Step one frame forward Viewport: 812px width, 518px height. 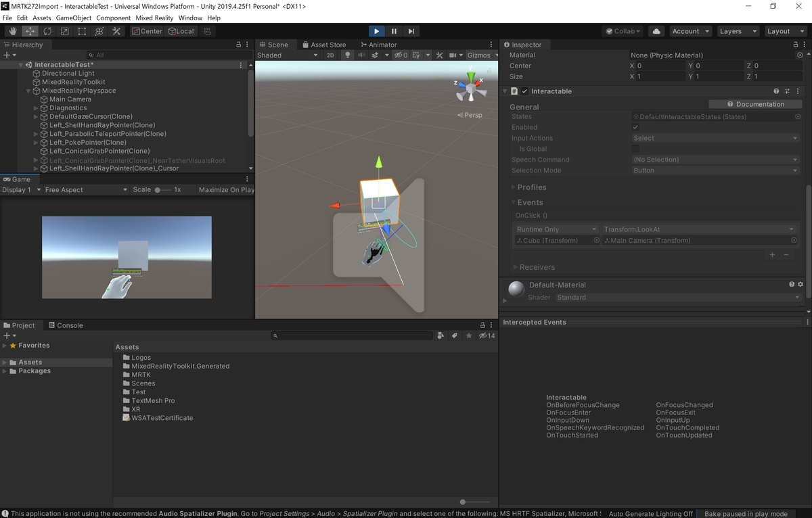click(411, 31)
